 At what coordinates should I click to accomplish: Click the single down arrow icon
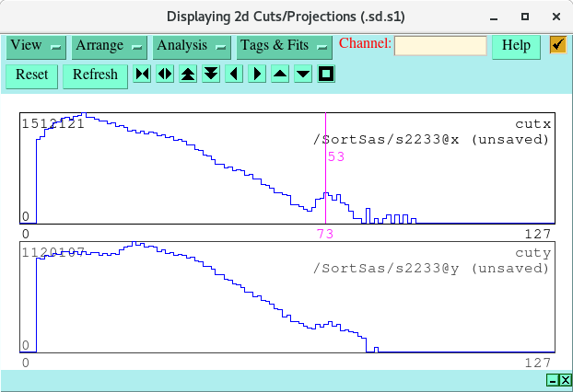click(x=303, y=75)
